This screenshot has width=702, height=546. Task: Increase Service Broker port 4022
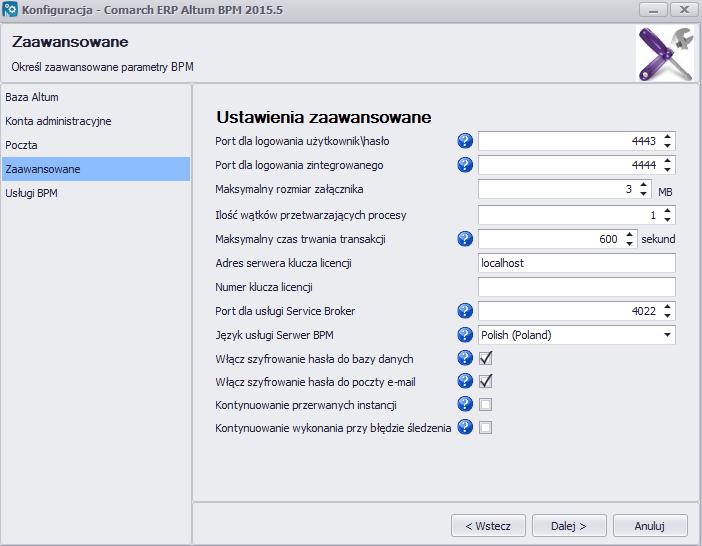click(x=667, y=306)
